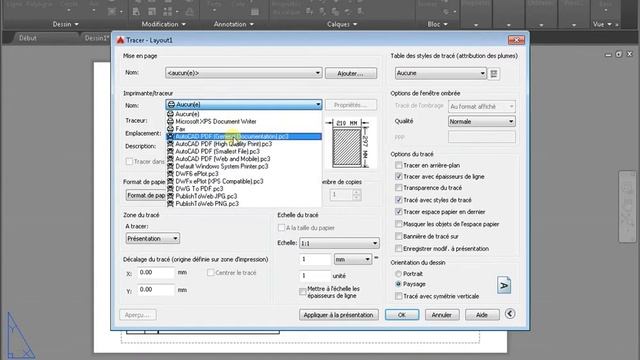Confirm with the OK button
Image resolution: width=640 pixels, height=360 pixels.
click(x=402, y=315)
